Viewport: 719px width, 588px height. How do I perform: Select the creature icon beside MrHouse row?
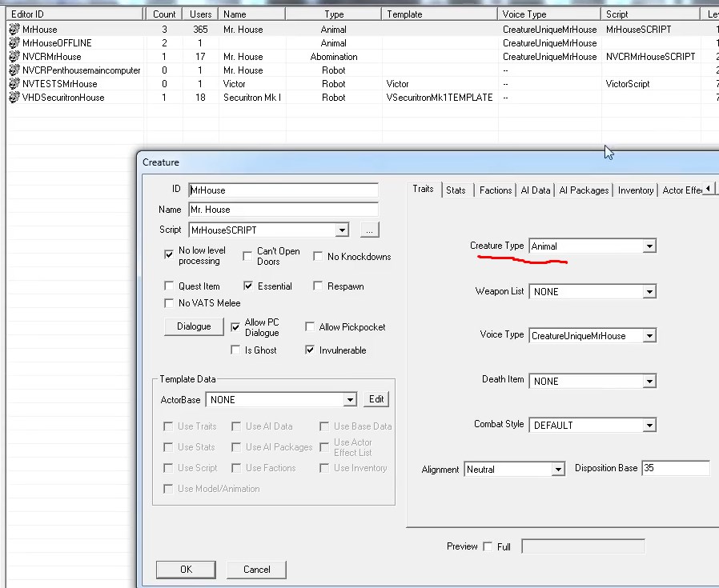pos(14,30)
